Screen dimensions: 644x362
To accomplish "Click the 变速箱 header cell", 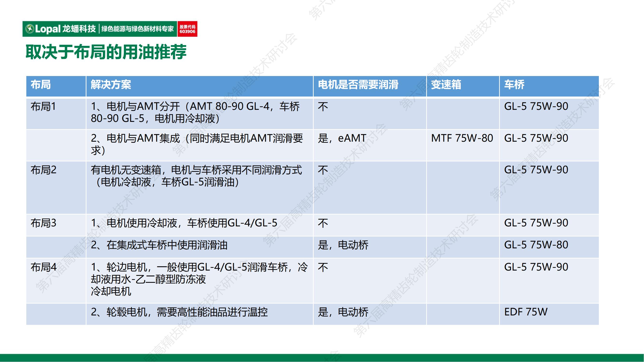I will click(446, 85).
